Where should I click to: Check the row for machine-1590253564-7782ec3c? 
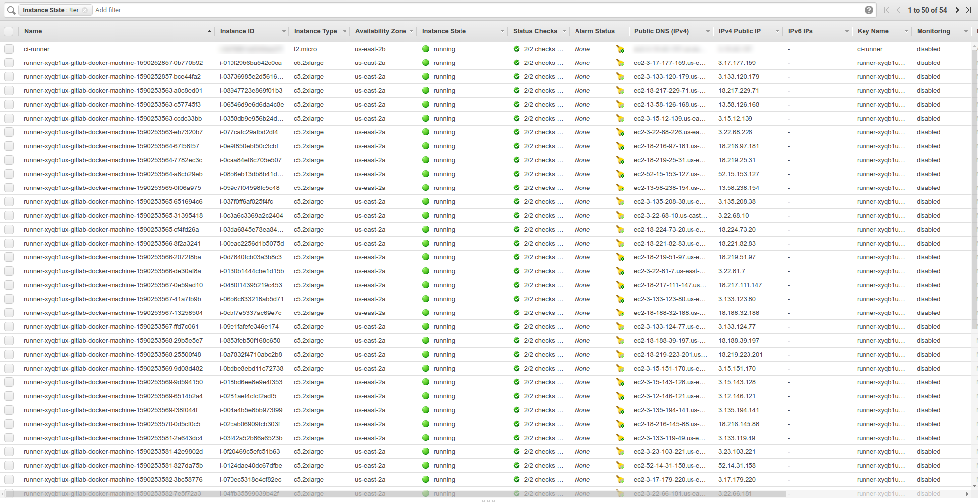9,160
